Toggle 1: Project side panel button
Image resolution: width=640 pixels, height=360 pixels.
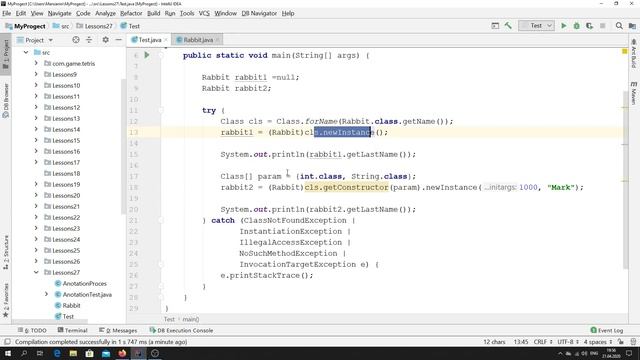(6, 54)
